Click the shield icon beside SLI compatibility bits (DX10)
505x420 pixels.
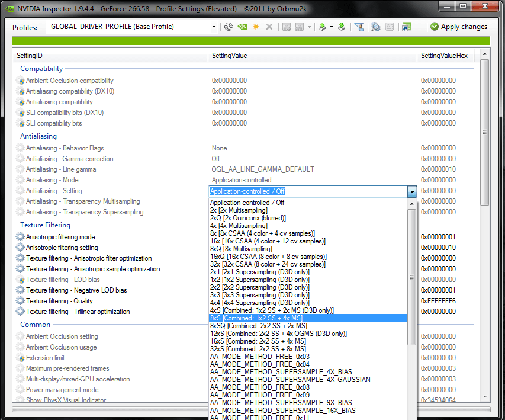(x=21, y=113)
